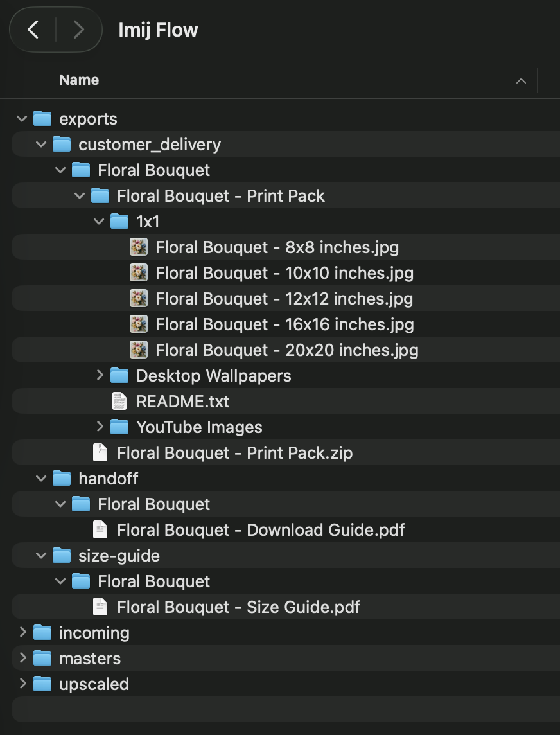Click the Download Guide.pdf file icon
This screenshot has width=560, height=735.
coord(100,529)
